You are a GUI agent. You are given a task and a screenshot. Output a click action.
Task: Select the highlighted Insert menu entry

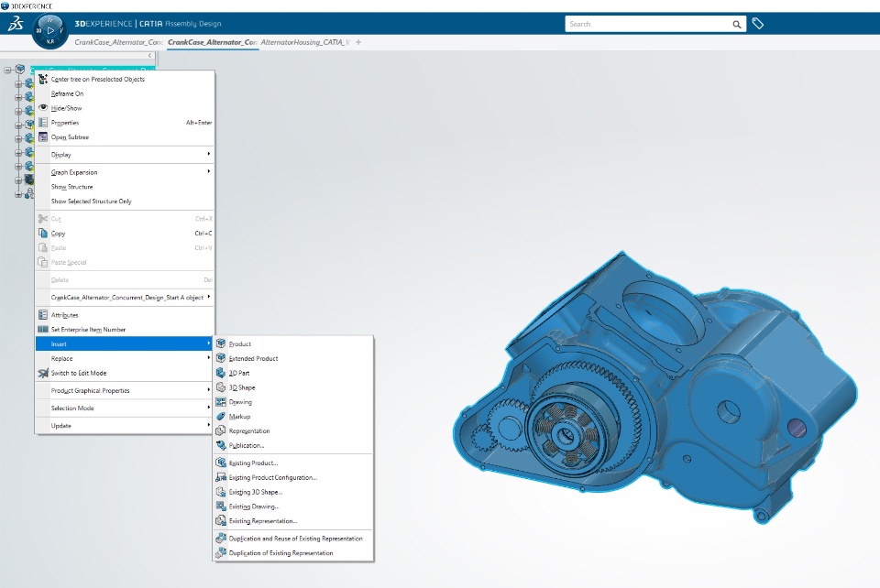click(x=125, y=343)
